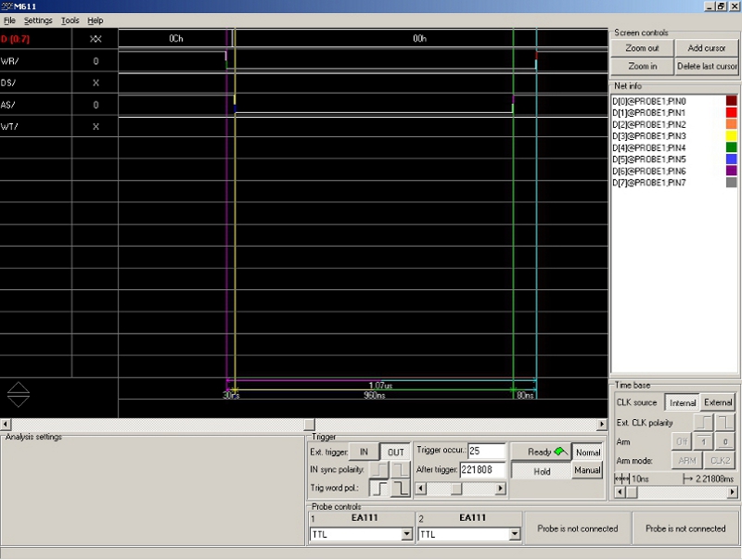Set Arm to 0
This screenshot has height=560, width=742.
[x=724, y=441]
